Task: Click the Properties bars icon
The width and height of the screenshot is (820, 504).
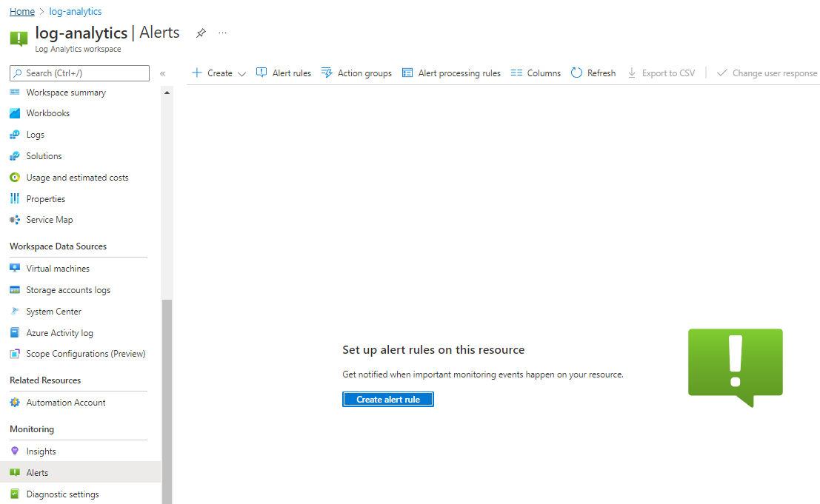Action: point(15,199)
